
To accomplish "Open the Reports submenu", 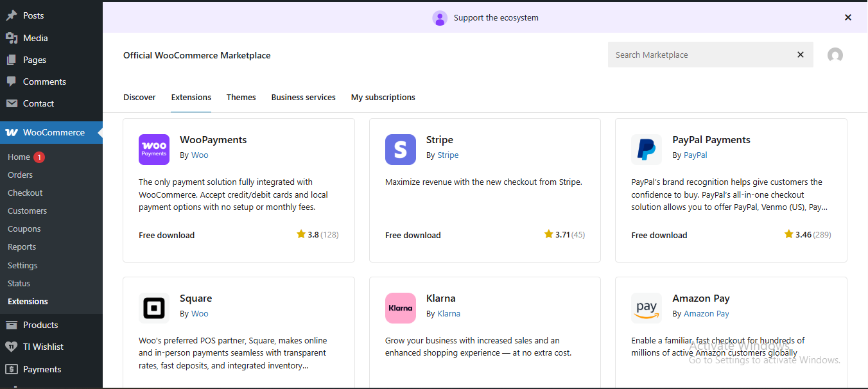I will coord(22,246).
